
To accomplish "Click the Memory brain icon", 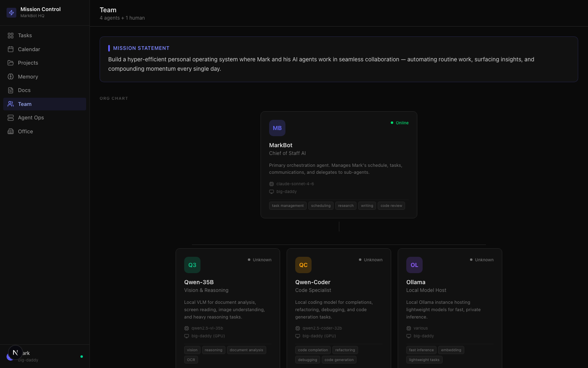I will pos(11,77).
